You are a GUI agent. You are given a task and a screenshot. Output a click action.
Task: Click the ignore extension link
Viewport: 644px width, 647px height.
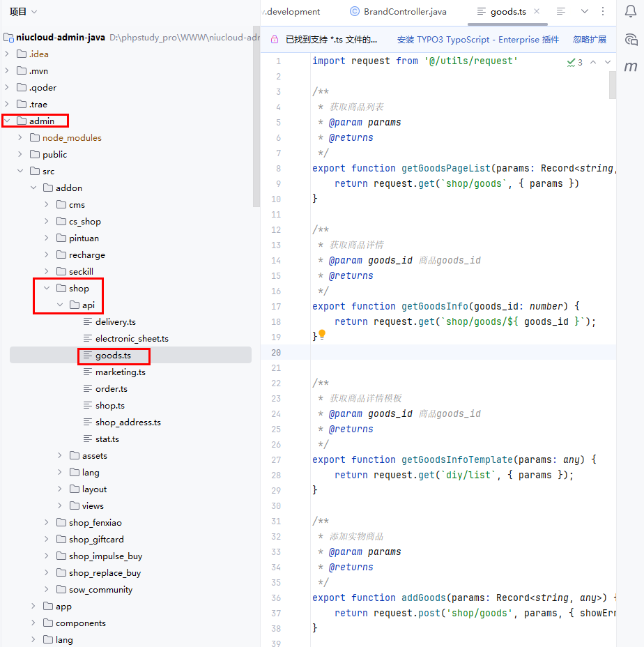(589, 40)
